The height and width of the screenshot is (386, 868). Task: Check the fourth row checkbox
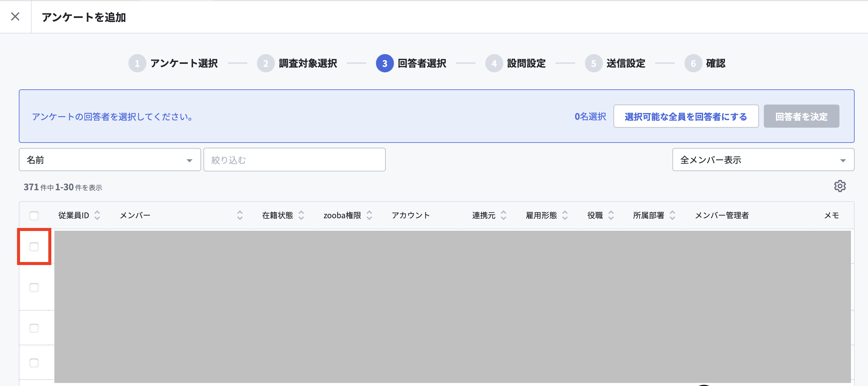(x=34, y=363)
